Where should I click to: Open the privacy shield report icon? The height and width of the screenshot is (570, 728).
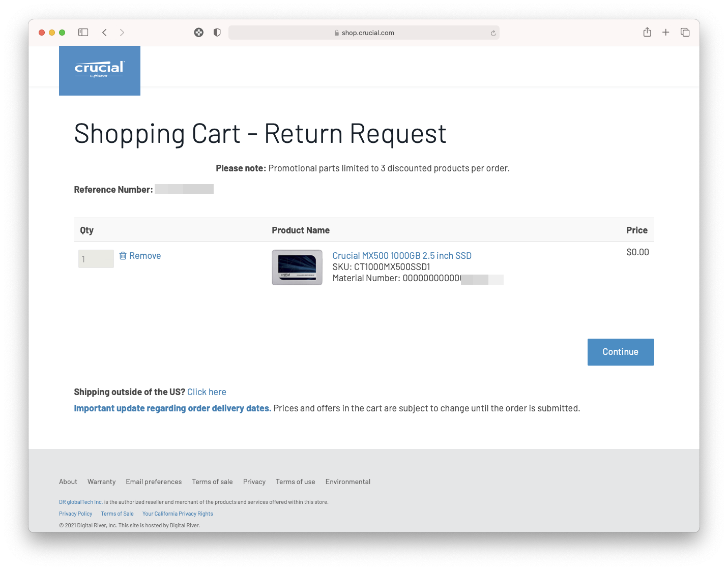(x=217, y=33)
